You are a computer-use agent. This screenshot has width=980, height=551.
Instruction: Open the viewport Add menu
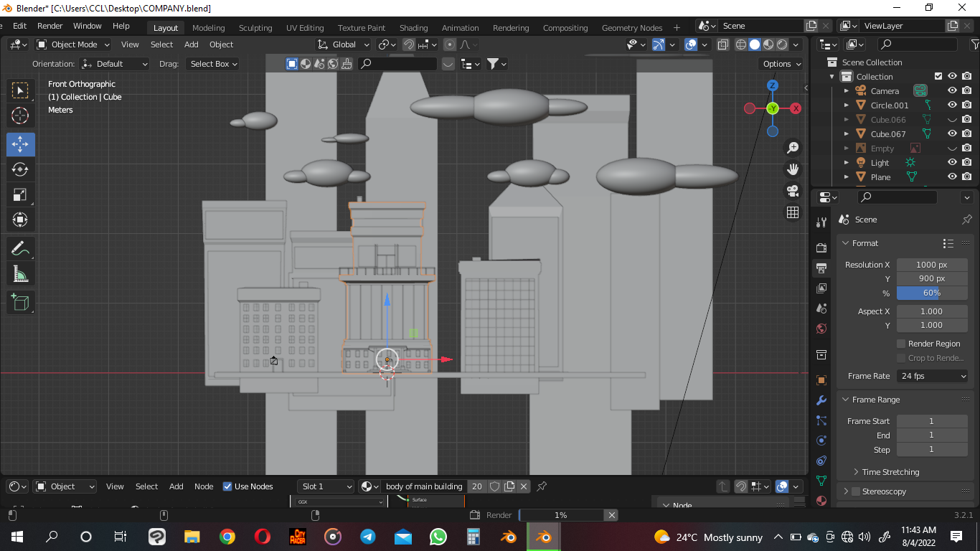pos(192,44)
